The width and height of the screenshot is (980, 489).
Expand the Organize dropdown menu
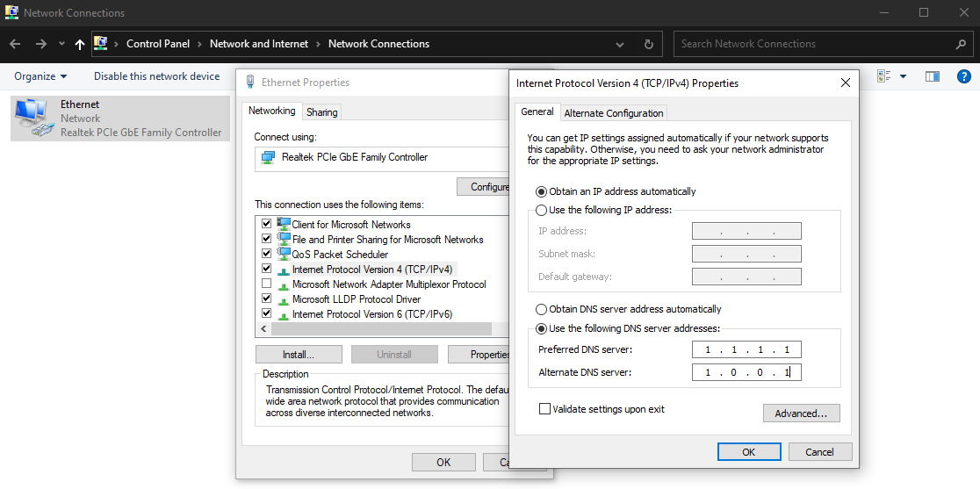point(40,76)
